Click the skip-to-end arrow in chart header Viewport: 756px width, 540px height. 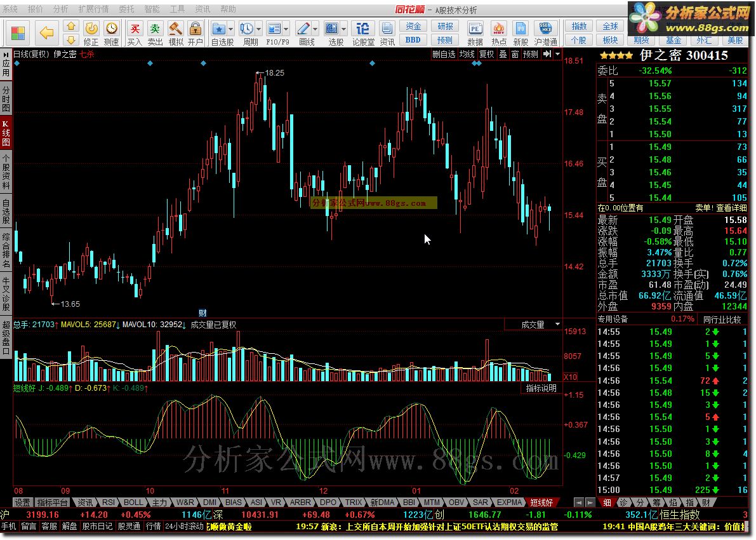[x=547, y=54]
